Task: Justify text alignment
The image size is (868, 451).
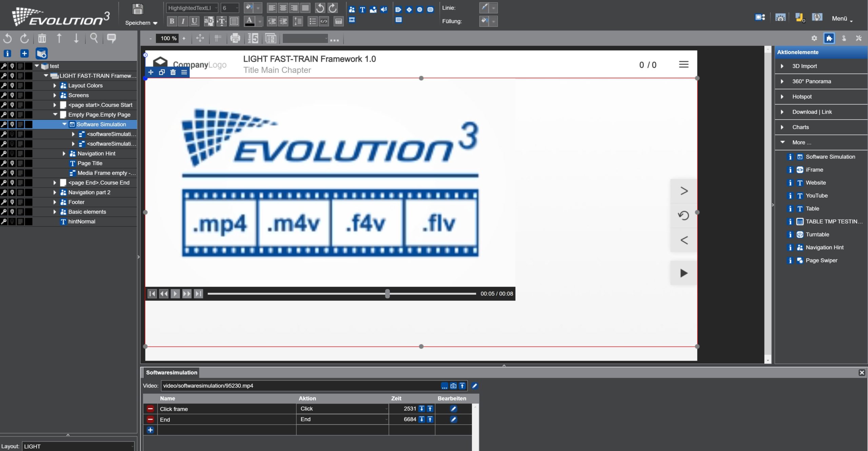Action: pos(305,8)
